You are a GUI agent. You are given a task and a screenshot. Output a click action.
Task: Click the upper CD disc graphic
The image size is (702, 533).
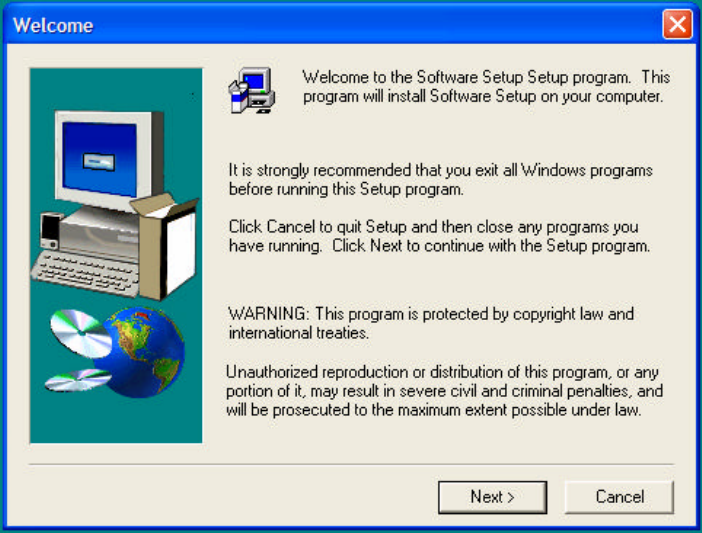click(81, 333)
